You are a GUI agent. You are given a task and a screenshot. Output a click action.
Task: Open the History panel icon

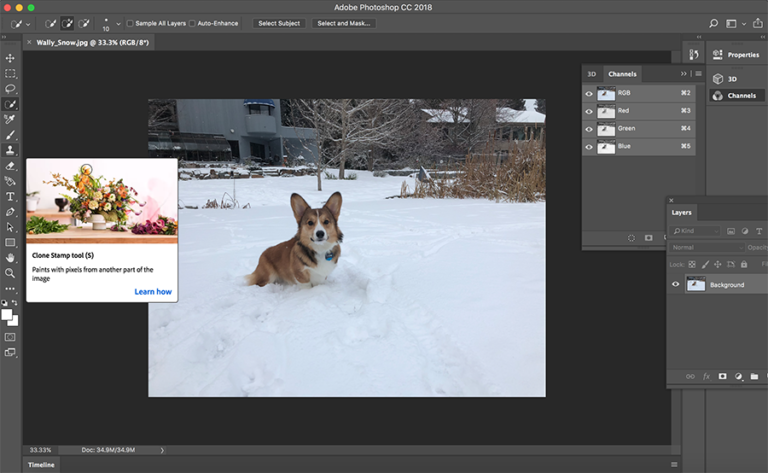(x=694, y=54)
